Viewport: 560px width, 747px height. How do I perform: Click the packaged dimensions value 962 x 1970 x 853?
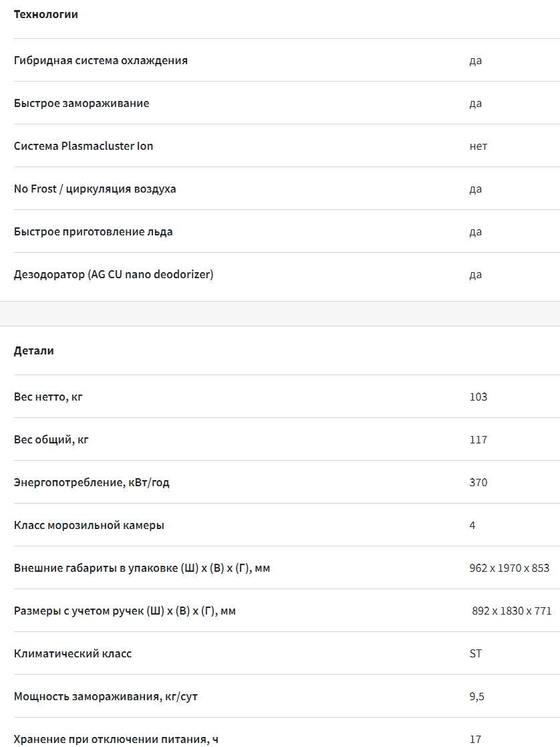pyautogui.click(x=509, y=568)
